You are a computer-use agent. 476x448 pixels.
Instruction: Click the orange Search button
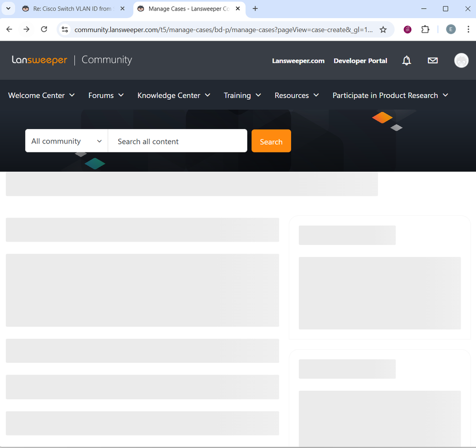click(271, 142)
